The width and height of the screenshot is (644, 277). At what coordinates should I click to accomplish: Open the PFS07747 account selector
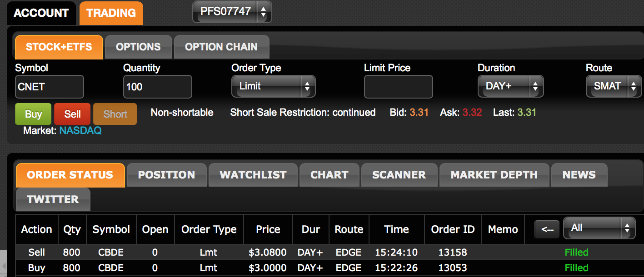[x=232, y=12]
